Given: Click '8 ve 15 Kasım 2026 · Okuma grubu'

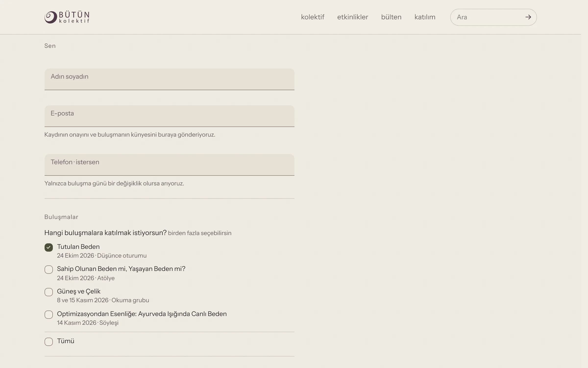Looking at the screenshot, I should [103, 300].
